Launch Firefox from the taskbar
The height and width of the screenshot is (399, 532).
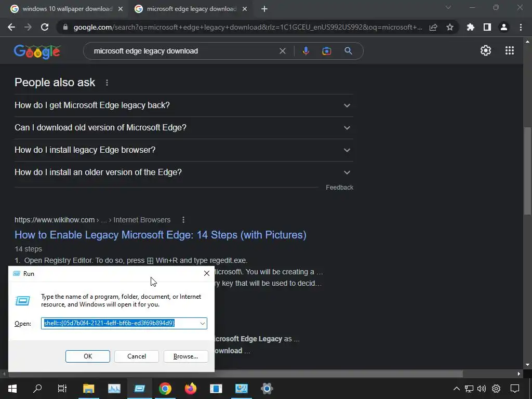(x=190, y=389)
